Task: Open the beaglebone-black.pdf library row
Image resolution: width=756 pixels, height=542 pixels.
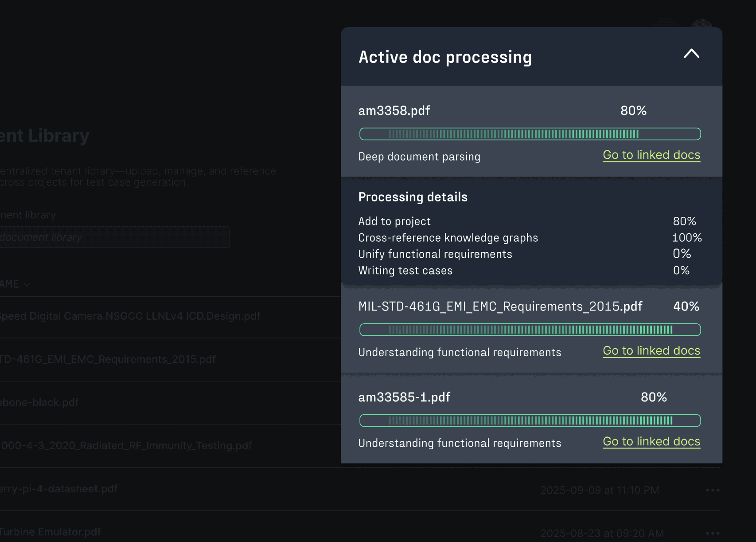Action: point(40,403)
